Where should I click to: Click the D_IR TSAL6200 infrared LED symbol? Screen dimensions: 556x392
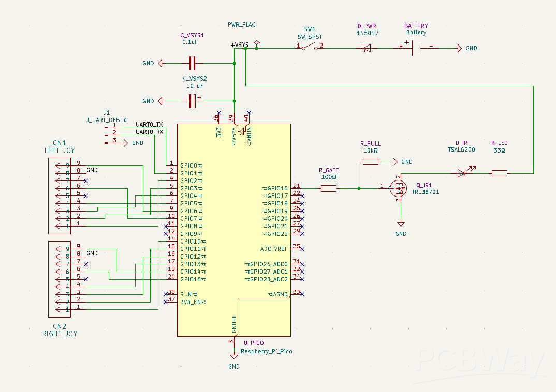pyautogui.click(x=461, y=173)
